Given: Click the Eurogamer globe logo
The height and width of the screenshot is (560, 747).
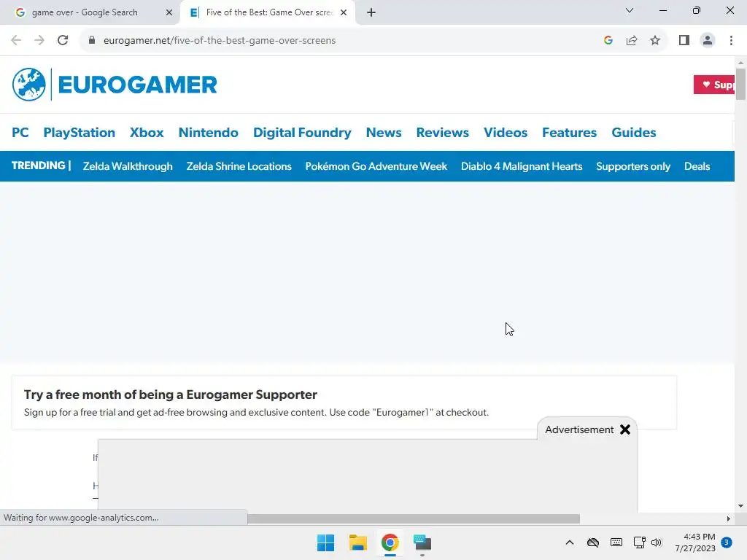Looking at the screenshot, I should (x=29, y=85).
